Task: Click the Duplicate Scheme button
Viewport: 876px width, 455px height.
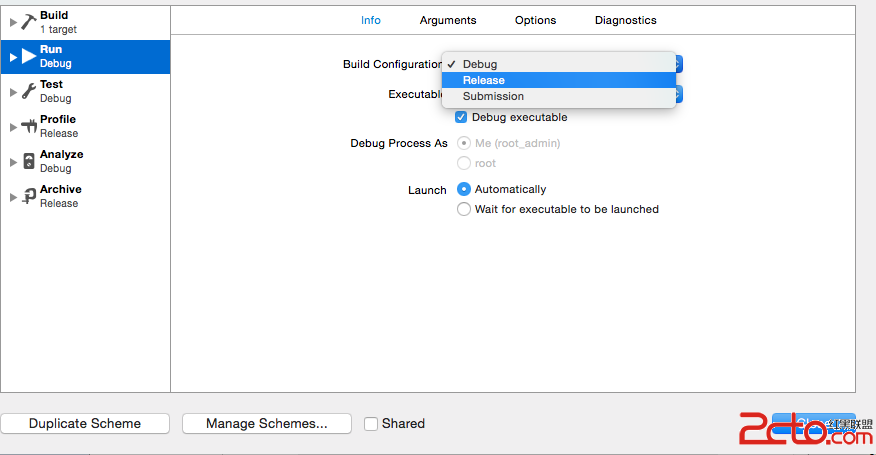Action: tap(85, 424)
